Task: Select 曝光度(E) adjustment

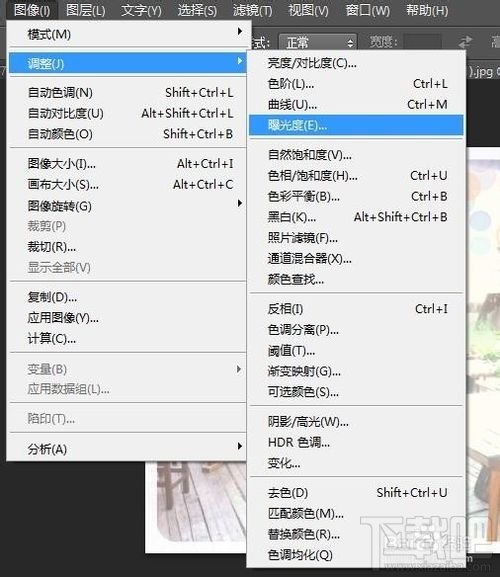Action: point(356,125)
